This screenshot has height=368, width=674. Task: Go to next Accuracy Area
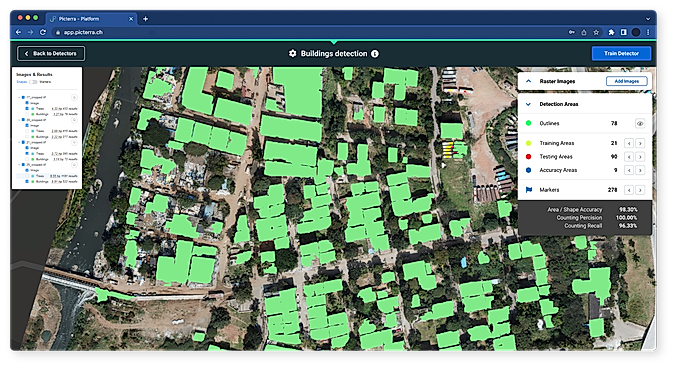(640, 170)
